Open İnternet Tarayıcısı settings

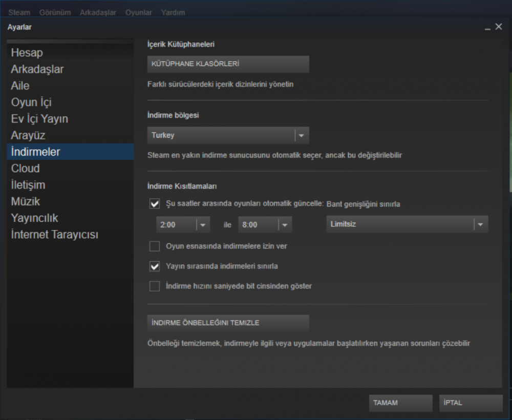point(70,235)
